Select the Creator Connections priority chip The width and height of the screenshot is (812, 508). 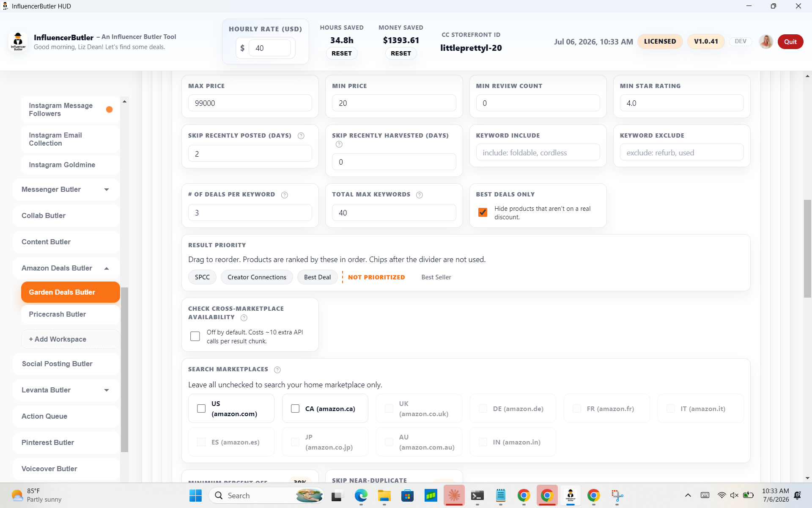coord(257,277)
